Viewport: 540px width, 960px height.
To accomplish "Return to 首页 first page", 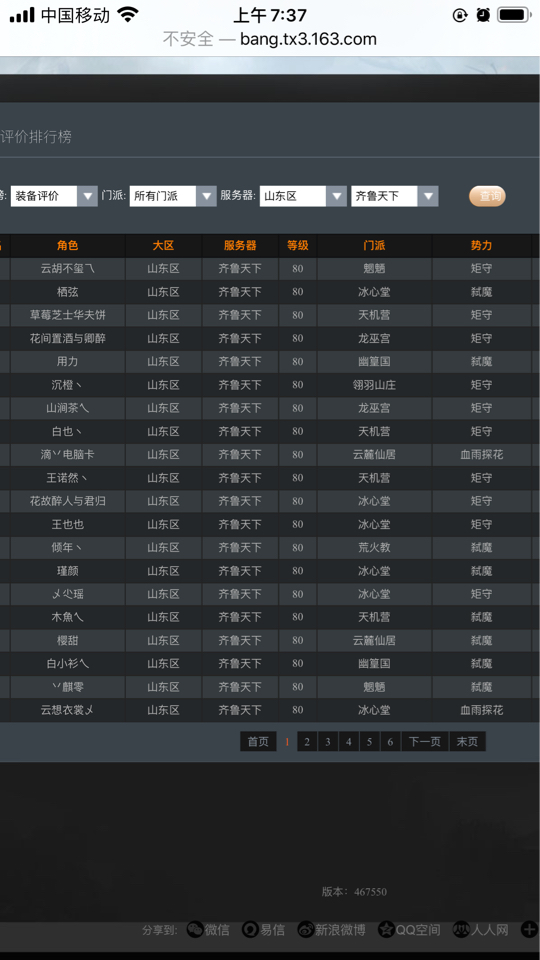I will point(258,741).
